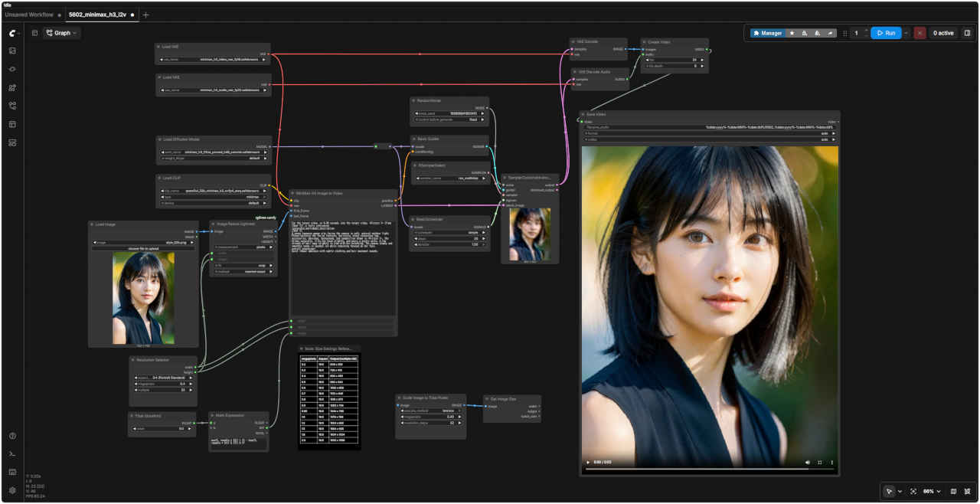Open weight_dtype dropdown in Load Diffusion Model
This screenshot has height=504, width=980.
point(214,158)
